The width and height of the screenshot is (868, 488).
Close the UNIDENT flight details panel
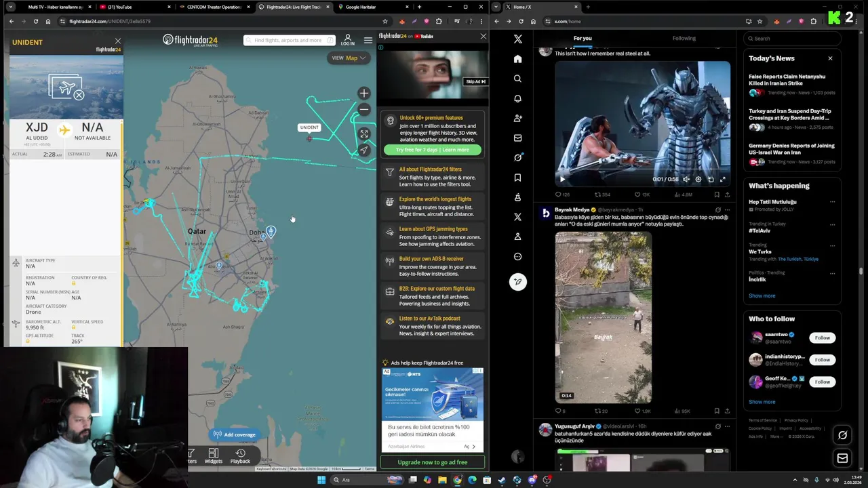pyautogui.click(x=117, y=41)
